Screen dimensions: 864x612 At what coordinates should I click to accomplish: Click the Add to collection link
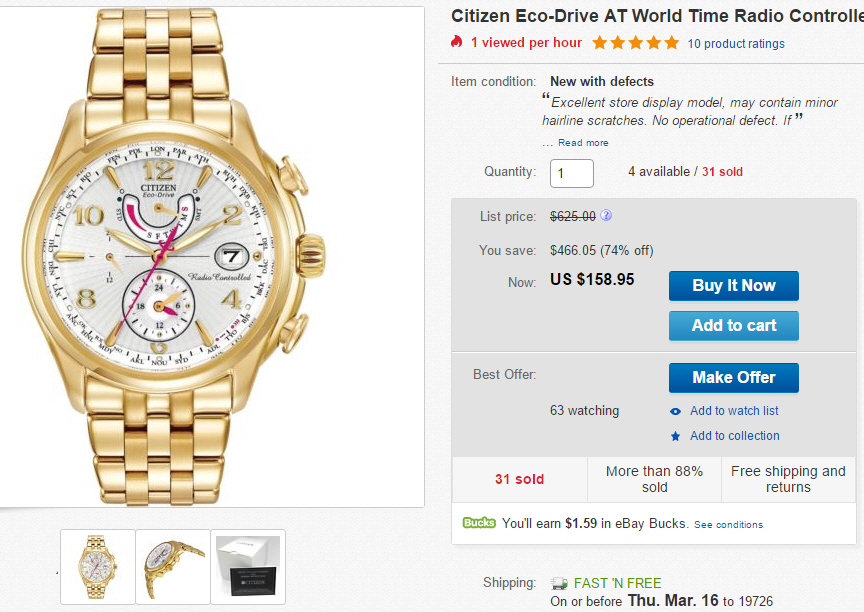pyautogui.click(x=735, y=436)
